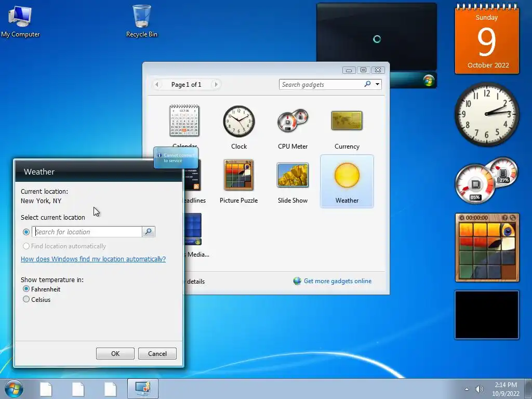Screen dimensions: 532x399
Task: Click the Search for location text field
Action: tap(87, 232)
